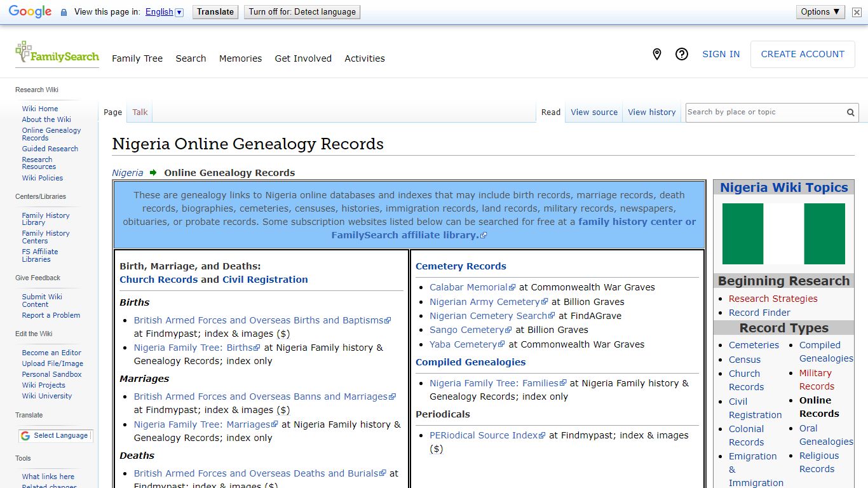Open the Church Records heading link
The height and width of the screenshot is (488, 868).
[159, 280]
